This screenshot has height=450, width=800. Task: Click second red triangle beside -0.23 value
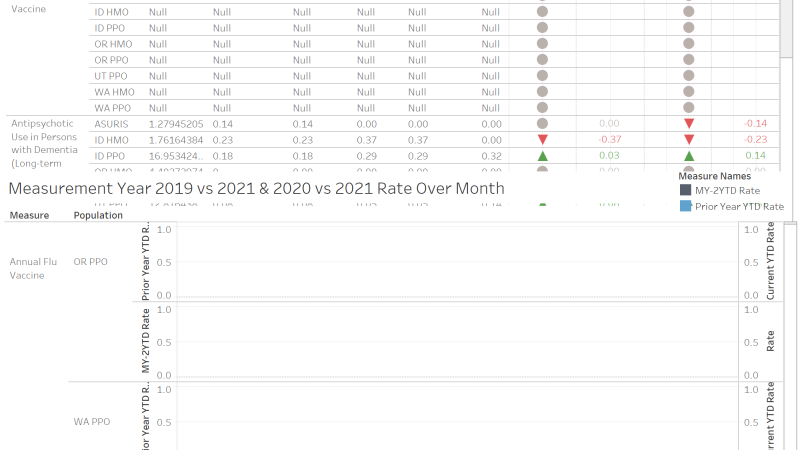coord(688,140)
